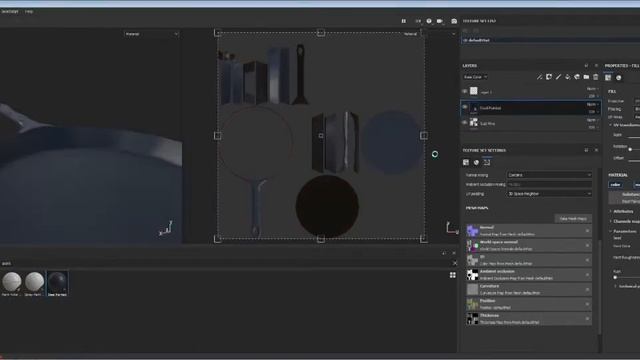Remove the Curvature mesh map
Image resolution: width=640 pixels, height=360 pixels.
coord(587,289)
